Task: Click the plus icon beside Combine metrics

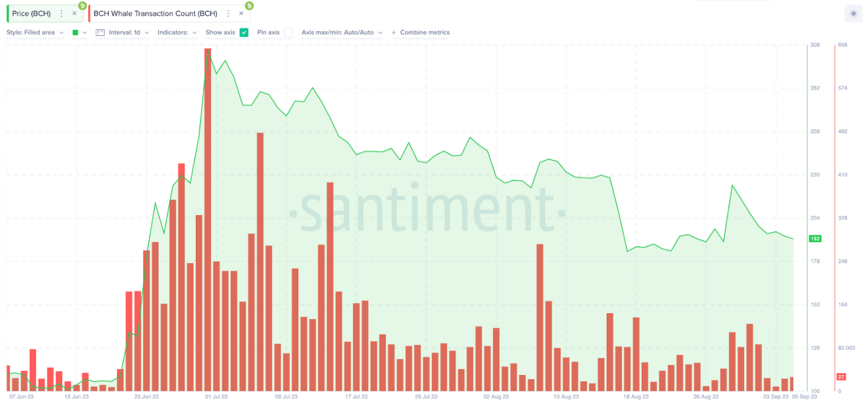Action: [x=394, y=32]
